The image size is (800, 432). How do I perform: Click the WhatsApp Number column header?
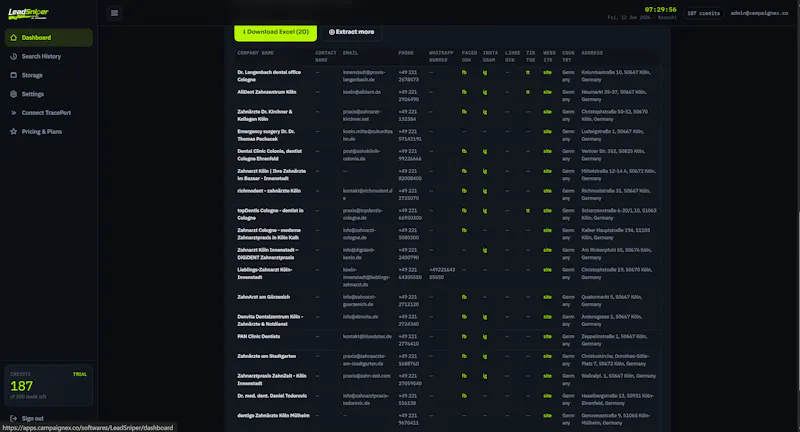pyautogui.click(x=441, y=56)
